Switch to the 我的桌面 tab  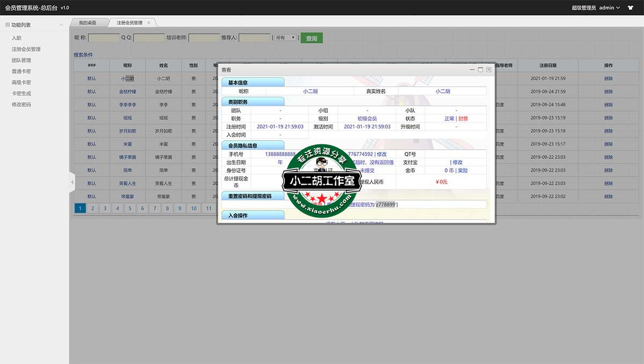(87, 23)
